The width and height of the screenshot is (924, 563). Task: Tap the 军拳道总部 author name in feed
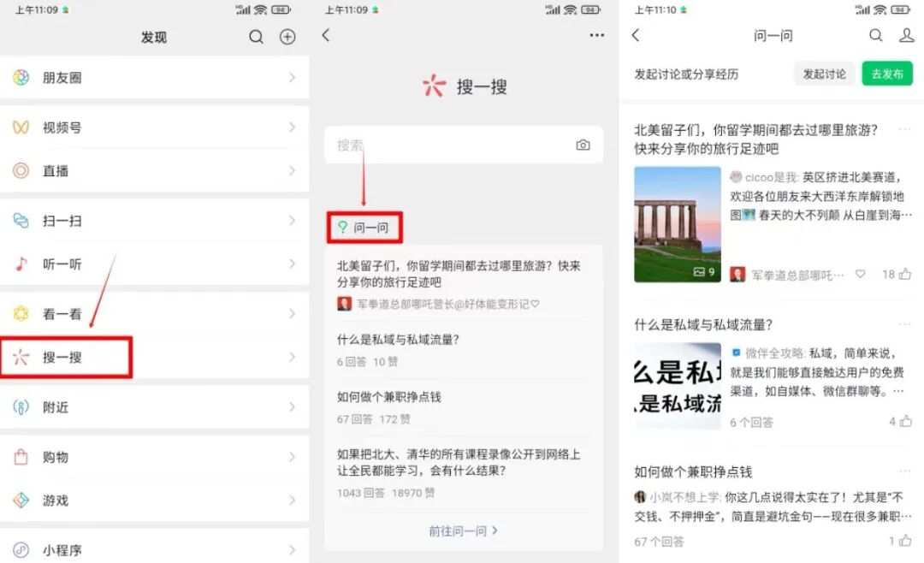[x=797, y=275]
